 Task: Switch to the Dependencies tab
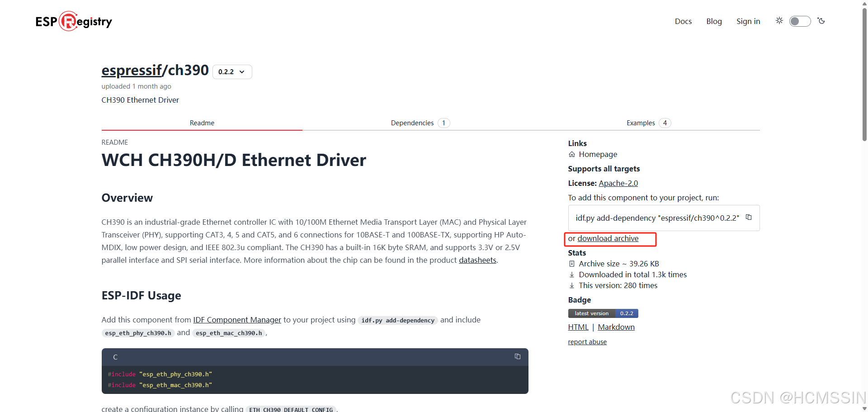(420, 123)
